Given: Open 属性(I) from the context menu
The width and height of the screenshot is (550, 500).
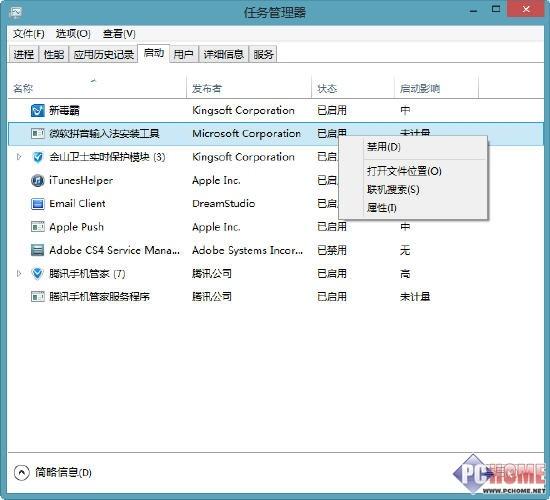Looking at the screenshot, I should point(381,208).
